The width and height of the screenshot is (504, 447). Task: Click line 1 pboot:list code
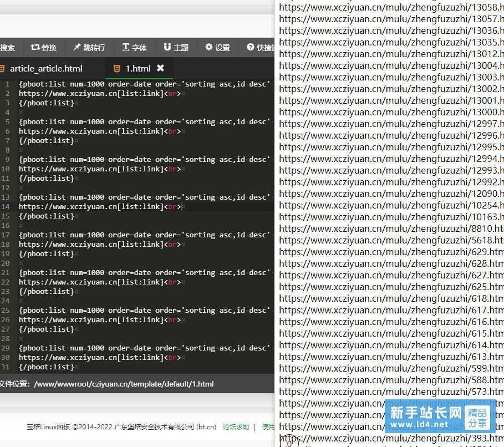pos(144,84)
